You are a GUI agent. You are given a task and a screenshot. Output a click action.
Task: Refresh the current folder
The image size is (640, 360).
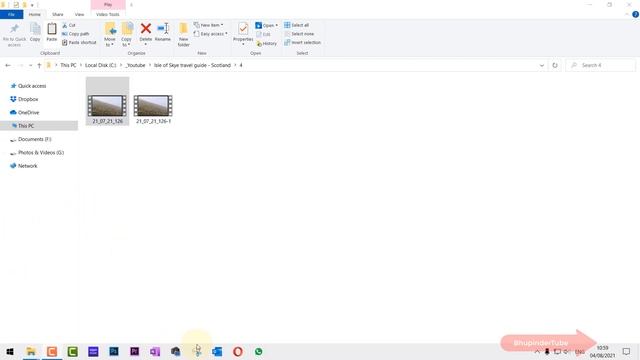[x=555, y=65]
